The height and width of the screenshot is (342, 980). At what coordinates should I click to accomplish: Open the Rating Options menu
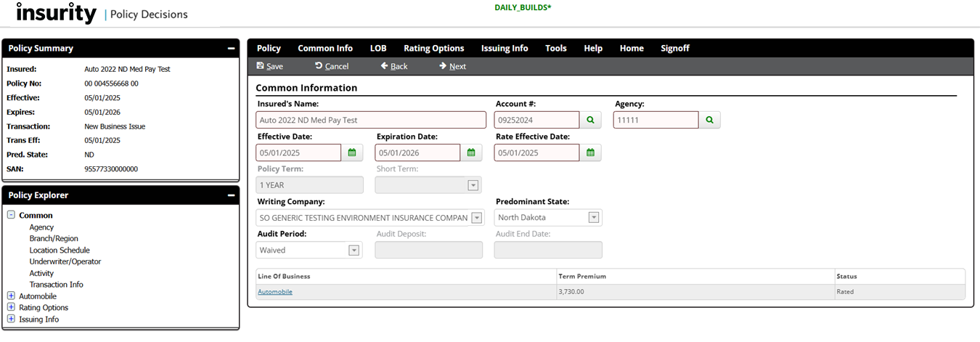click(433, 49)
